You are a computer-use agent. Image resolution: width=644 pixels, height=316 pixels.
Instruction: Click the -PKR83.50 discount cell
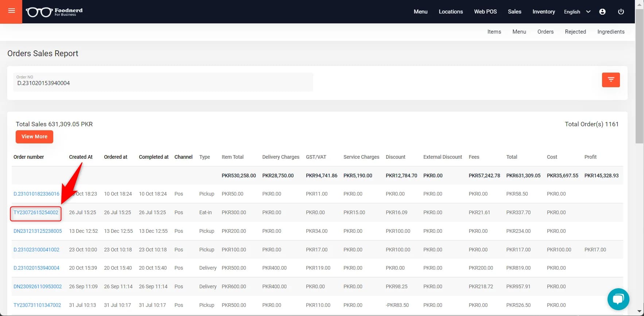point(397,305)
